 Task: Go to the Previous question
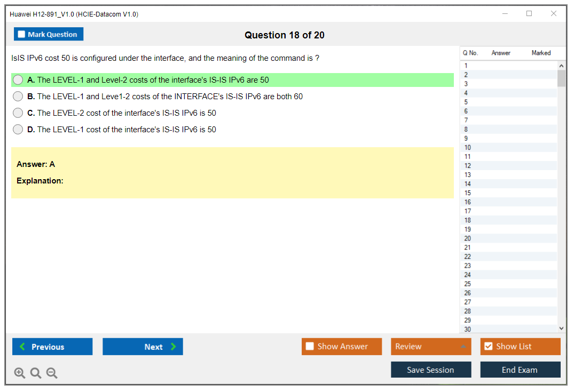[52, 347]
